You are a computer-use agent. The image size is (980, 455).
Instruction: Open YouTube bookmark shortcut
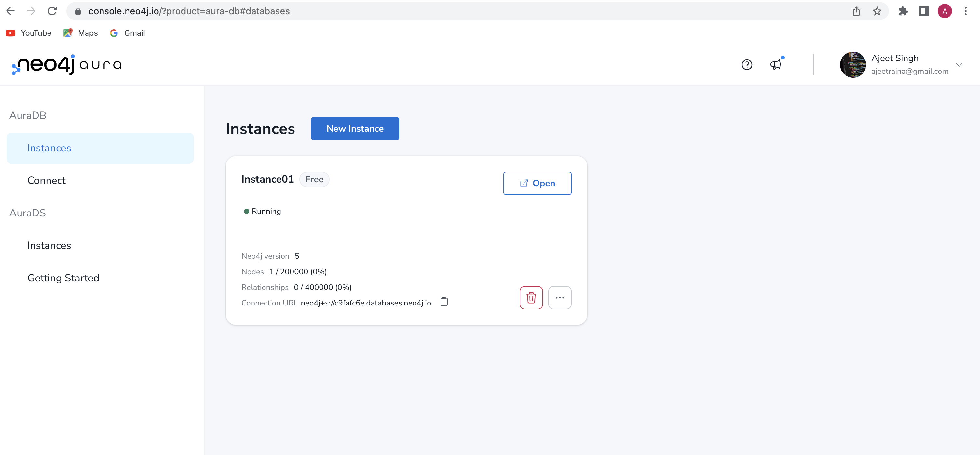coord(28,33)
